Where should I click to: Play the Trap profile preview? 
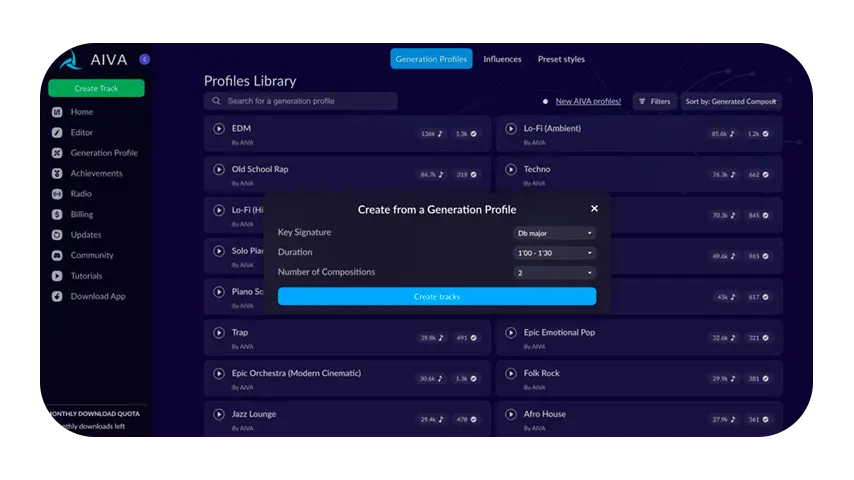point(219,332)
